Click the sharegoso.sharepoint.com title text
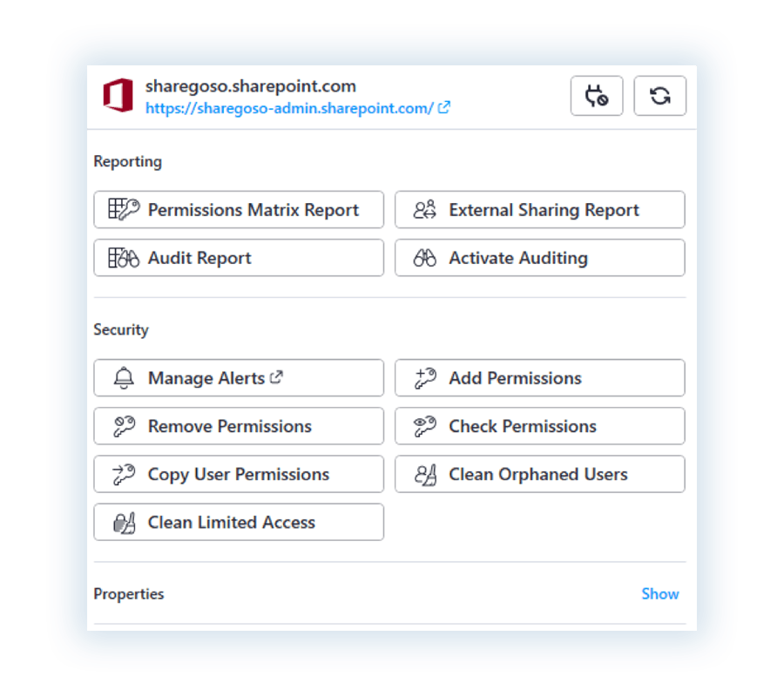This screenshot has width=784, height=697. pyautogui.click(x=251, y=86)
